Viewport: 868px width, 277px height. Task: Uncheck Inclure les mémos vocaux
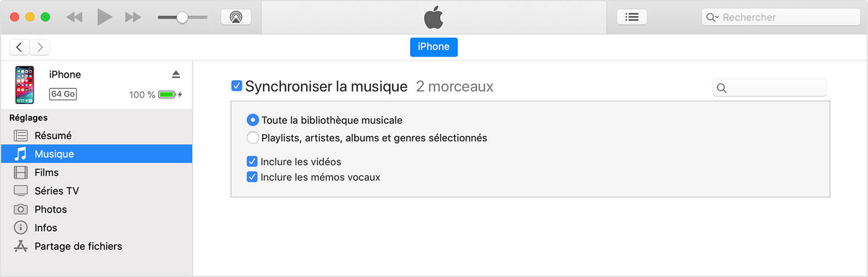252,177
